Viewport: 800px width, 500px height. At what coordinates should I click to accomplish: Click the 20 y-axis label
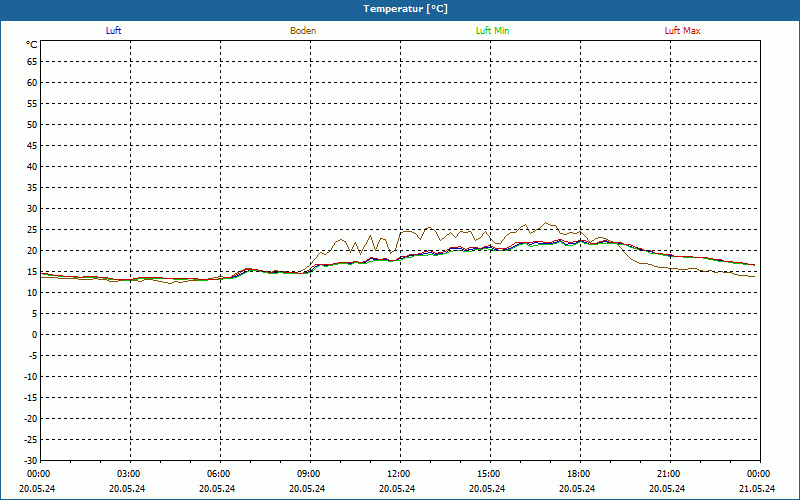coord(32,251)
